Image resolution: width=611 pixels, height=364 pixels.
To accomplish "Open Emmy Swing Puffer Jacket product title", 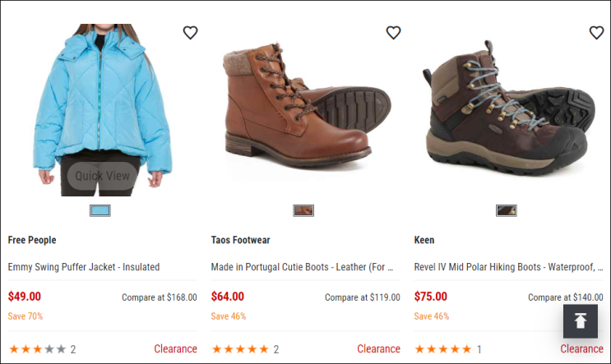I will click(x=84, y=267).
